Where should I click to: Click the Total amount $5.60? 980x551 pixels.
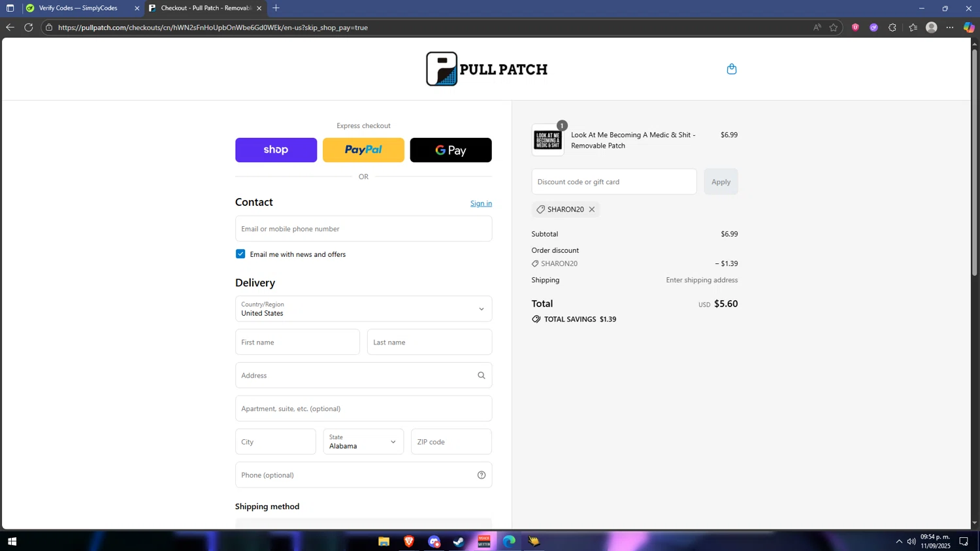726,304
